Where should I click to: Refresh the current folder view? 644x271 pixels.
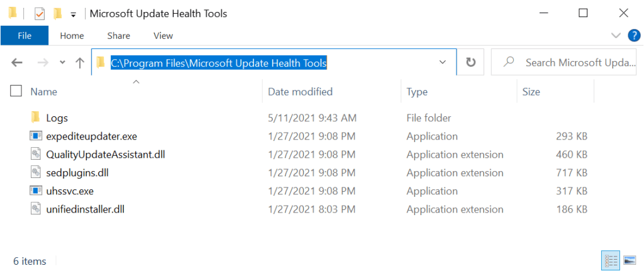470,62
